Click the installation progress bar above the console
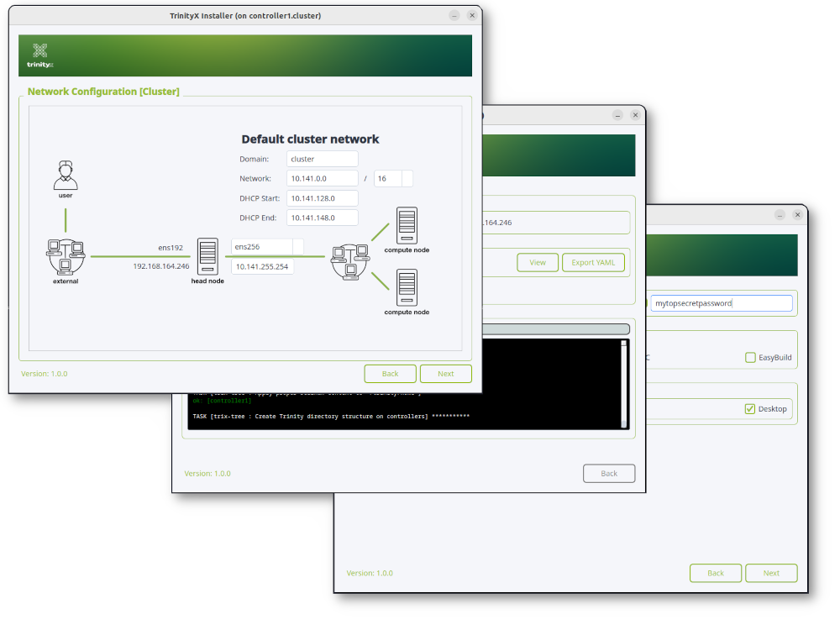Screen dimensions: 840x630 [554, 329]
